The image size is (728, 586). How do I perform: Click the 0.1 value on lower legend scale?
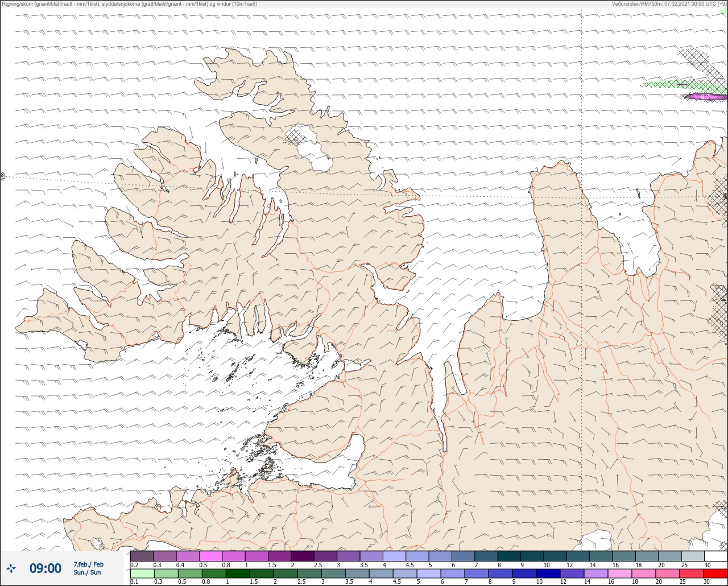click(x=134, y=582)
